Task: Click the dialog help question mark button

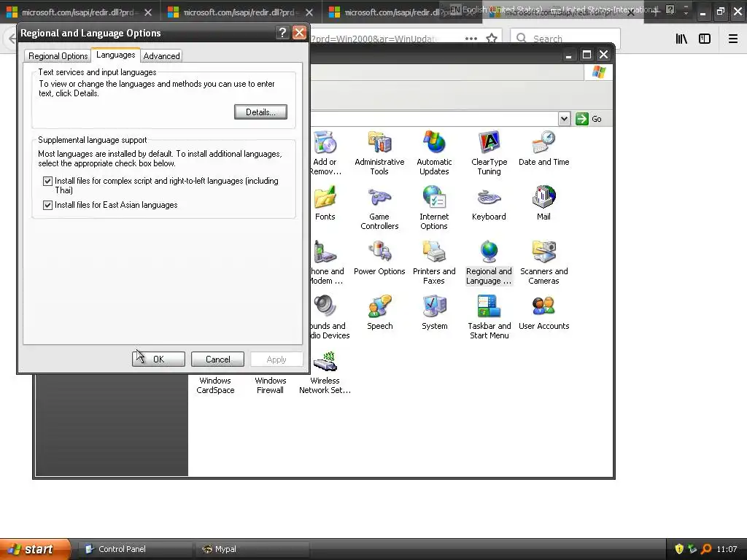Action: [x=282, y=32]
